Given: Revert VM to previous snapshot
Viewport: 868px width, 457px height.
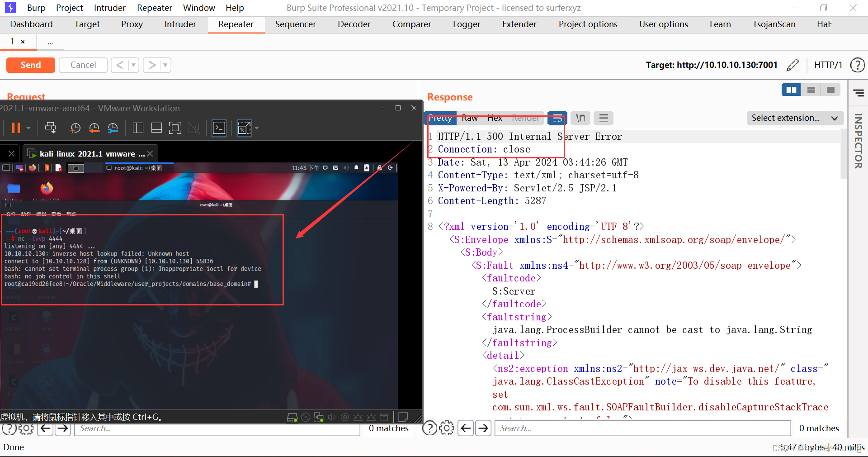Looking at the screenshot, I should coord(94,129).
